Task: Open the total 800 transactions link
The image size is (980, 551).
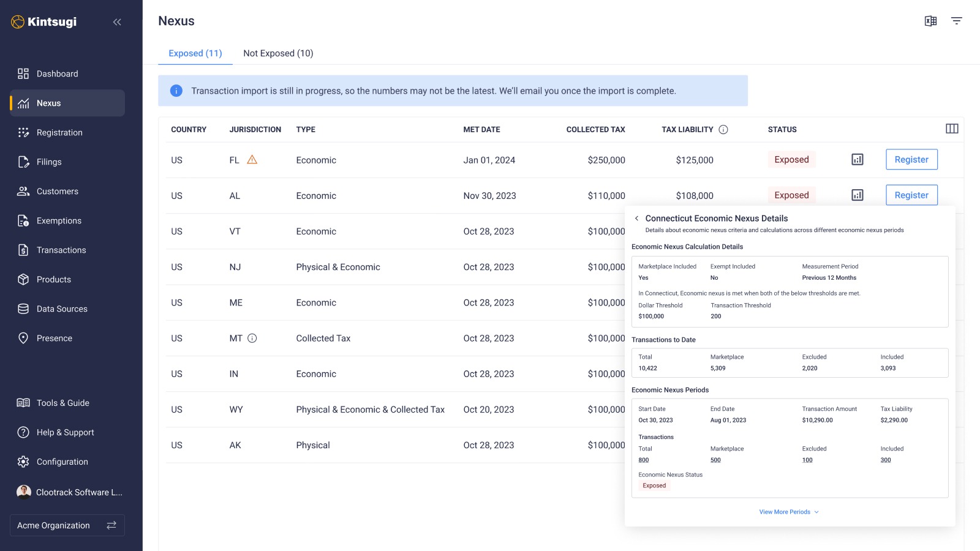Action: tap(644, 460)
